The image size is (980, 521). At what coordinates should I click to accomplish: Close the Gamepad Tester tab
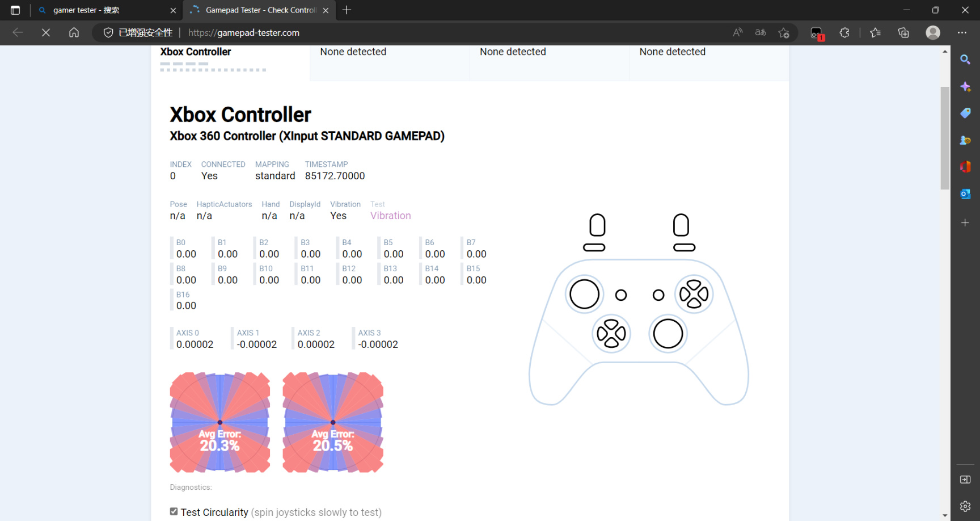click(x=326, y=10)
